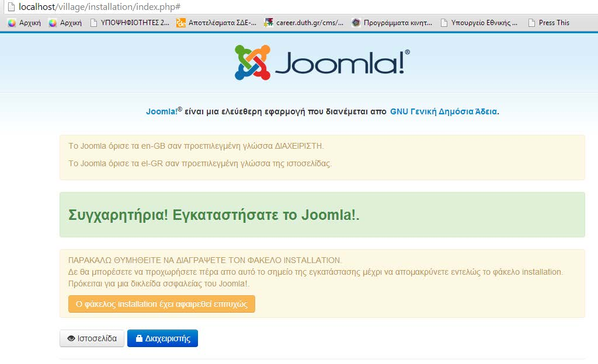Open Προγράμματα κινητ... bookmark

[x=392, y=23]
